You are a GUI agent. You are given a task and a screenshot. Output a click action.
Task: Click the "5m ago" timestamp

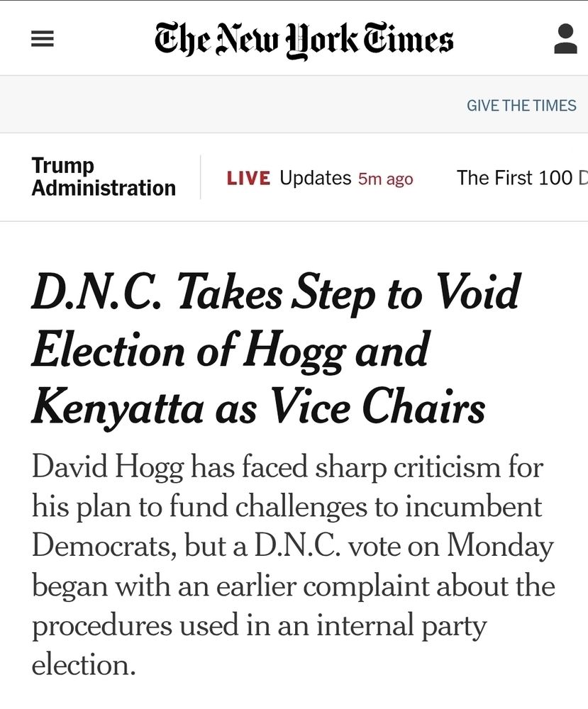[x=386, y=179]
